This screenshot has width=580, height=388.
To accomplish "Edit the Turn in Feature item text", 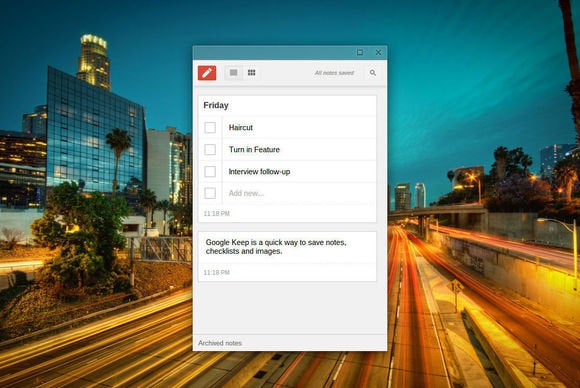I will (254, 149).
